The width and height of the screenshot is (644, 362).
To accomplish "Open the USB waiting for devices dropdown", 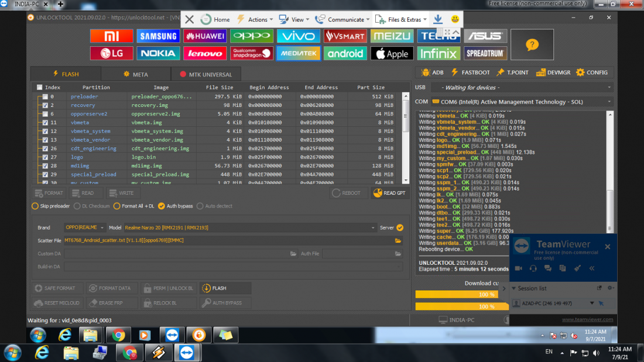I will pyautogui.click(x=523, y=87).
